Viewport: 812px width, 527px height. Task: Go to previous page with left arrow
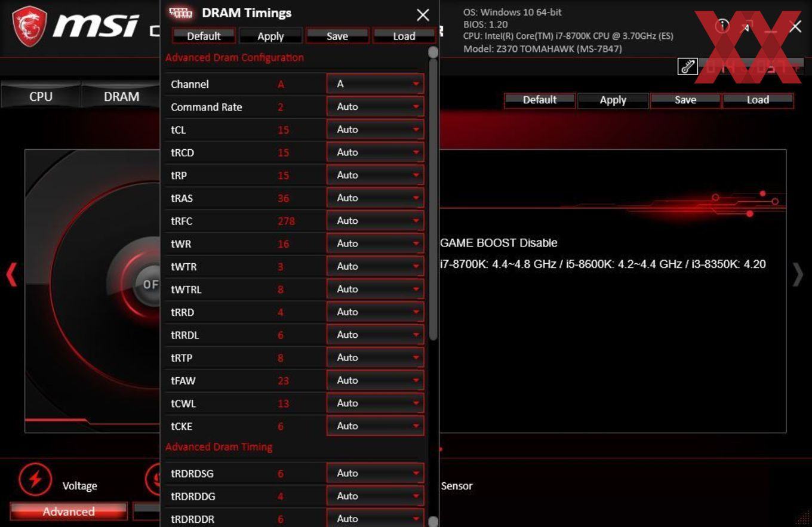pos(11,275)
